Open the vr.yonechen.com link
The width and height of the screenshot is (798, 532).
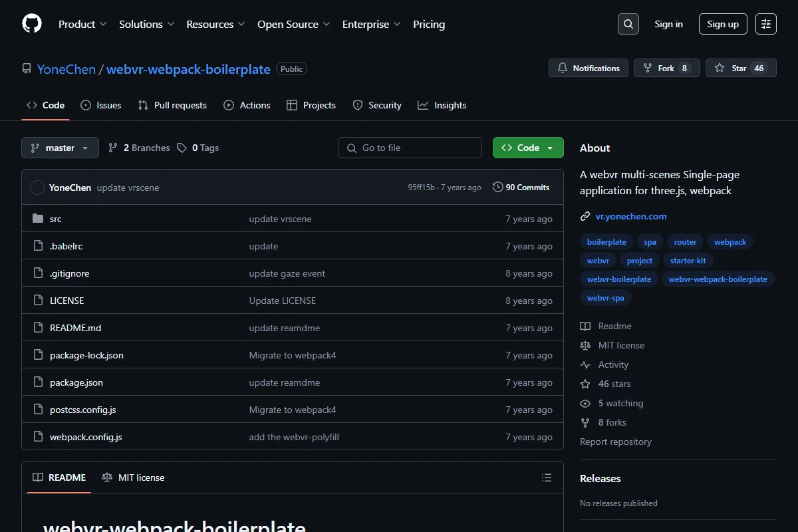pos(631,216)
